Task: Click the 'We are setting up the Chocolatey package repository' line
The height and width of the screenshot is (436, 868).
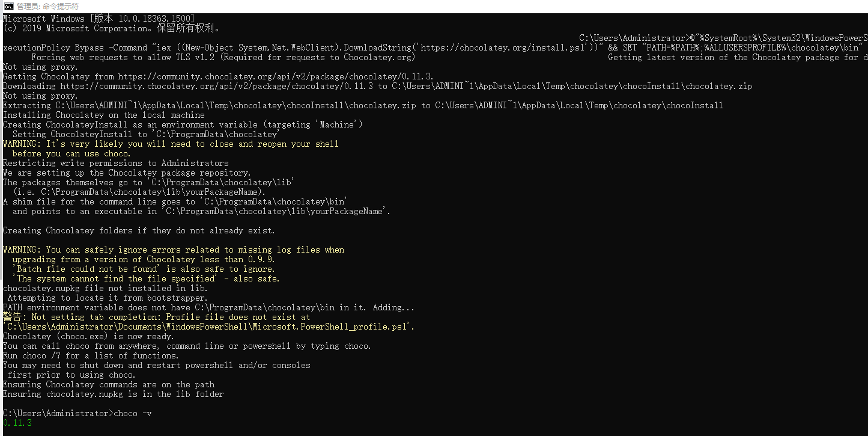Action: tap(127, 173)
